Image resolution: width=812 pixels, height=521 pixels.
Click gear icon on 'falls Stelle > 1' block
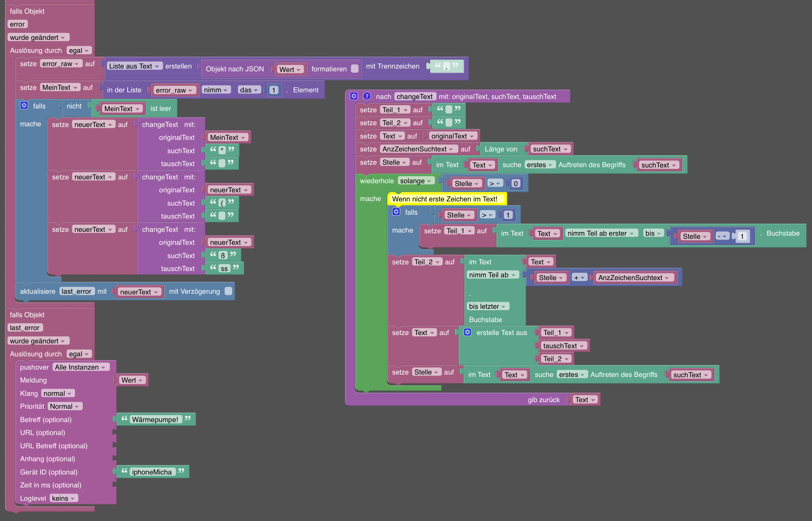(x=396, y=212)
